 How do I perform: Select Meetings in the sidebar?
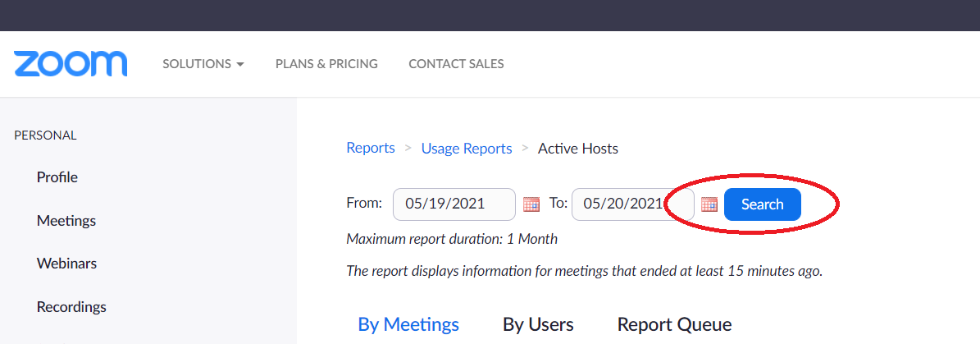pyautogui.click(x=66, y=221)
